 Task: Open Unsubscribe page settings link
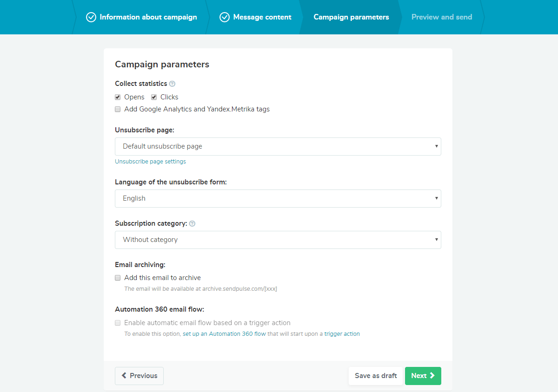(150, 162)
